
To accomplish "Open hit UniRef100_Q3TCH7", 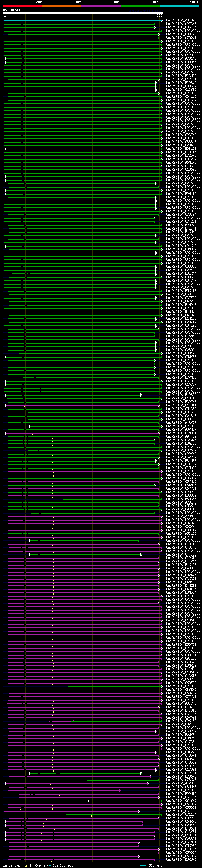I will [x=181, y=280].
